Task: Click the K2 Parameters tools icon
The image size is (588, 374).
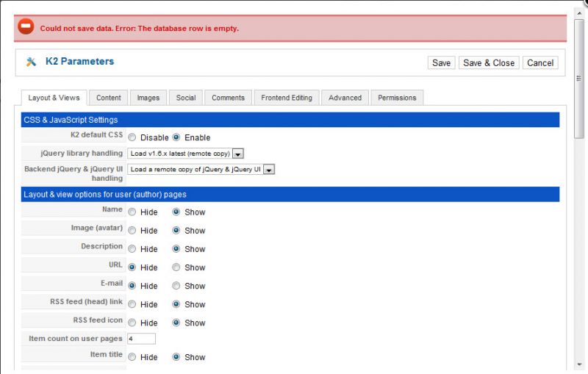Action: (x=31, y=62)
